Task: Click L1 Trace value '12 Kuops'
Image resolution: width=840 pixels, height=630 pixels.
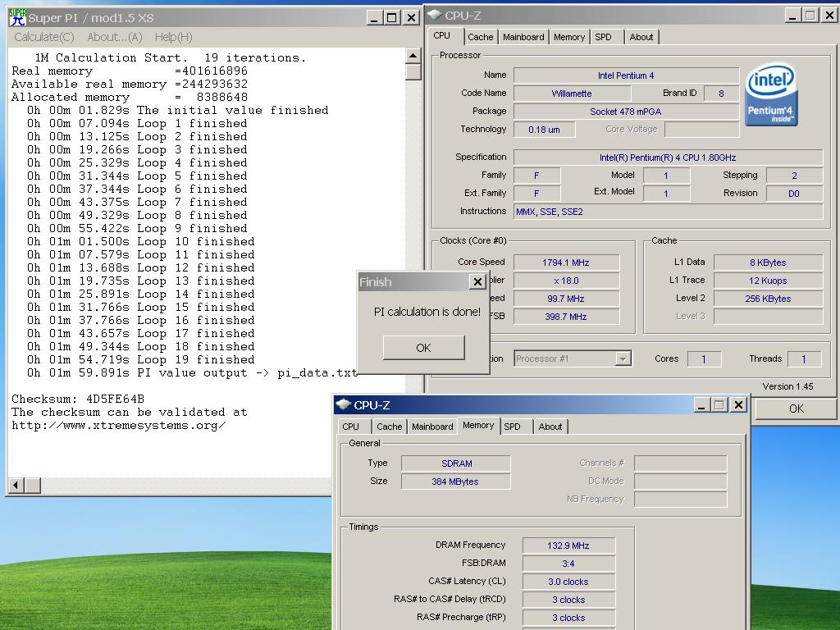Action: (x=768, y=281)
